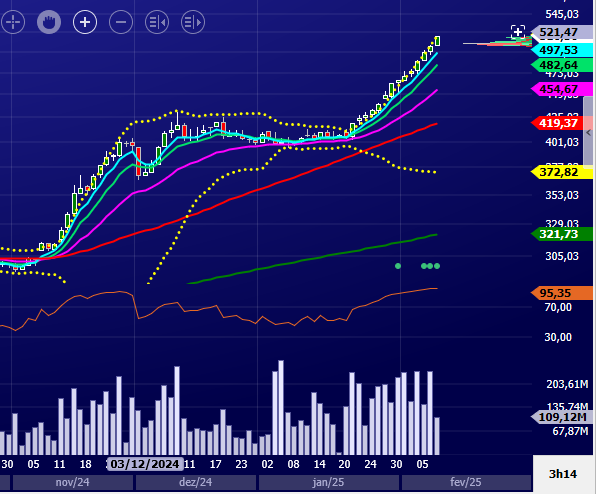Compress chart bars toward left icon
The height and width of the screenshot is (494, 596).
[157, 22]
